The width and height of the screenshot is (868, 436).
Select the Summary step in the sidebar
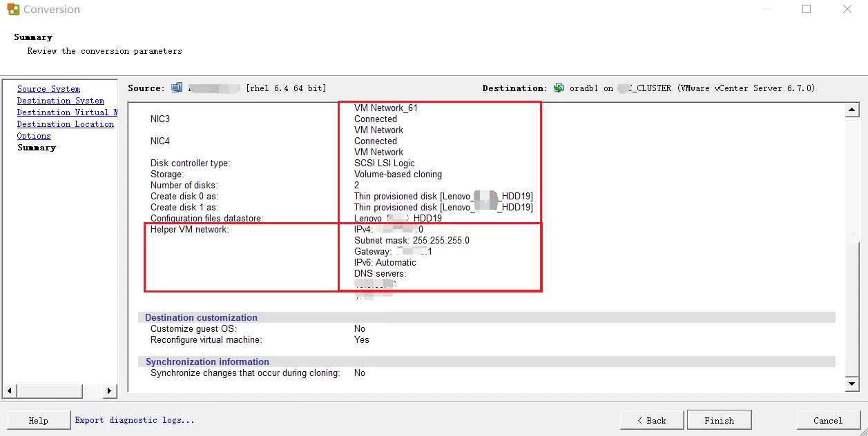(37, 148)
